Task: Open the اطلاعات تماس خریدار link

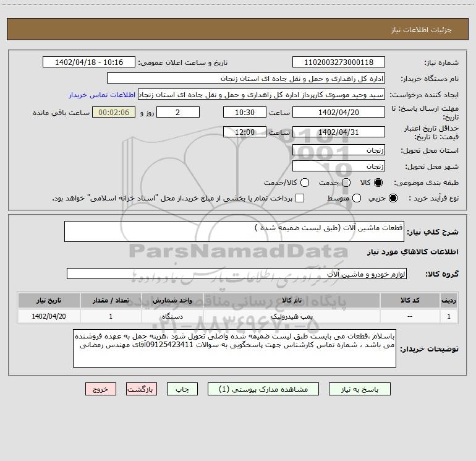Action: [x=102, y=95]
